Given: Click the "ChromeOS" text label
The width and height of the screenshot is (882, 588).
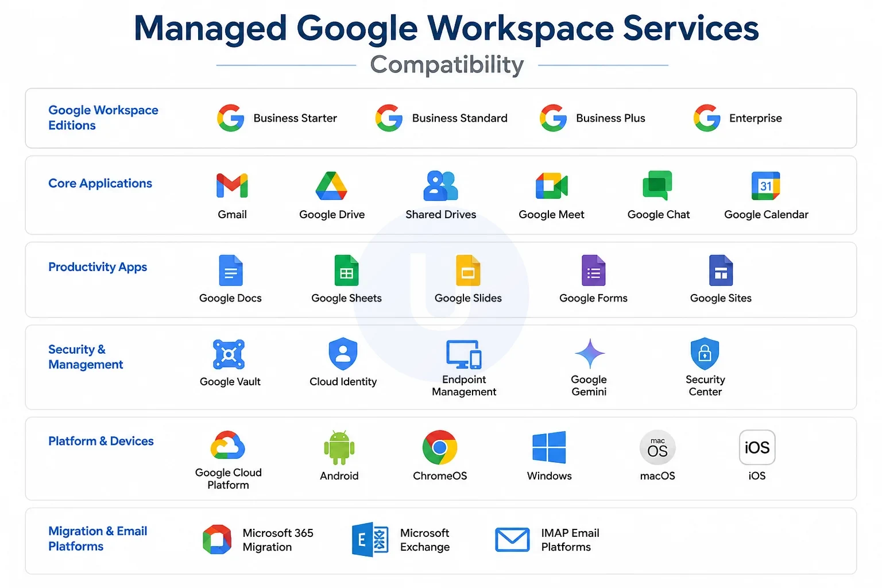Looking at the screenshot, I should 440,476.
